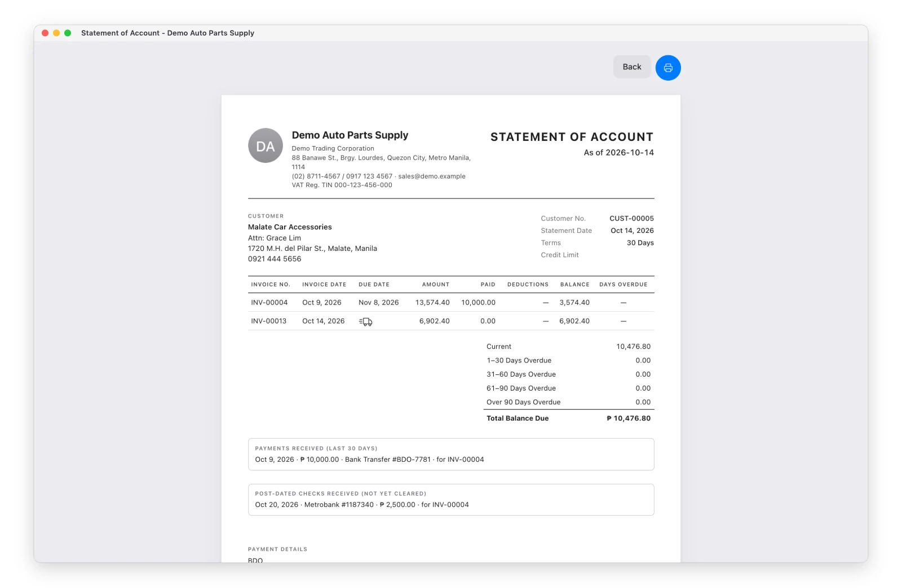
Task: Click the DA company logo avatar
Action: point(266,145)
